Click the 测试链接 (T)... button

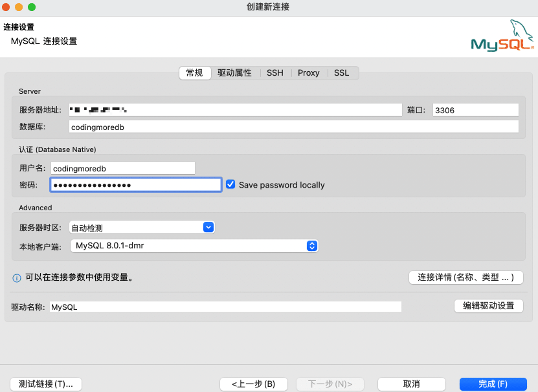[x=46, y=384]
